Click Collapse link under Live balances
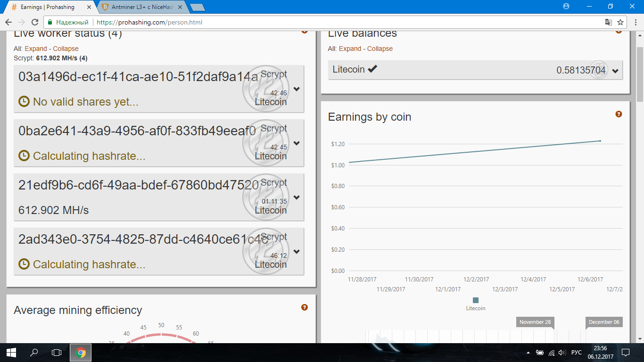 click(x=380, y=49)
